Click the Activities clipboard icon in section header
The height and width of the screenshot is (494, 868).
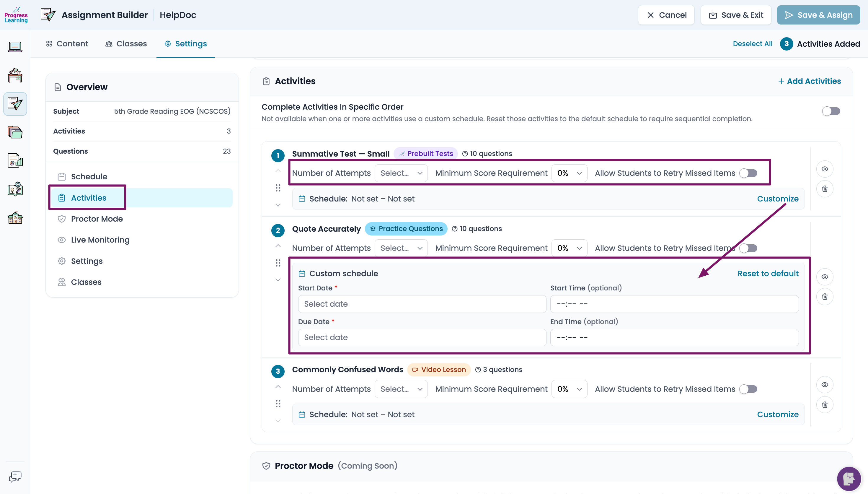pyautogui.click(x=266, y=82)
